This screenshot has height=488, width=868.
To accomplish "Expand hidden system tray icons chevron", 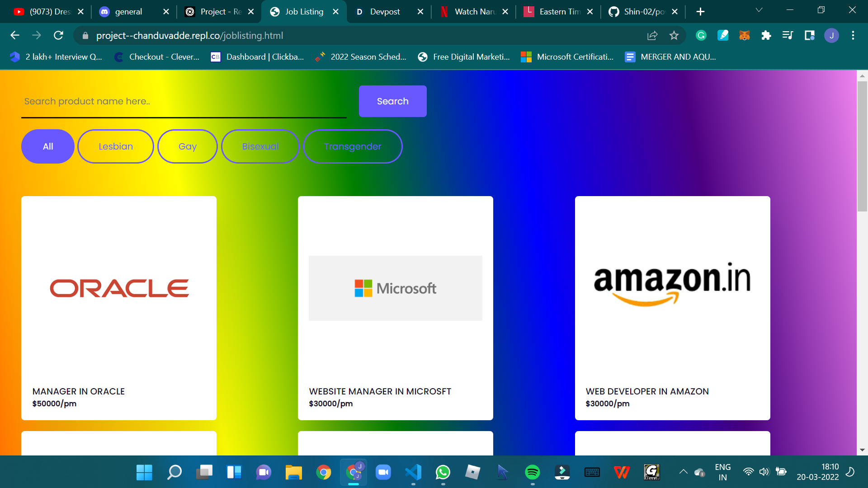I will (683, 472).
